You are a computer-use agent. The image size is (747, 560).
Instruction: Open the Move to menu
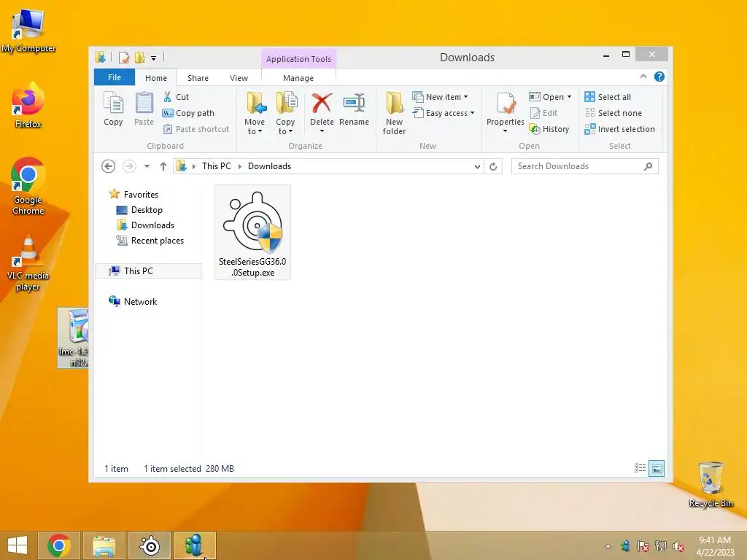255,113
